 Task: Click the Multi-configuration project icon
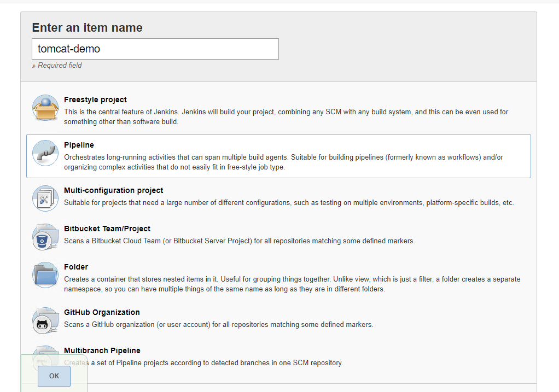[x=45, y=198]
